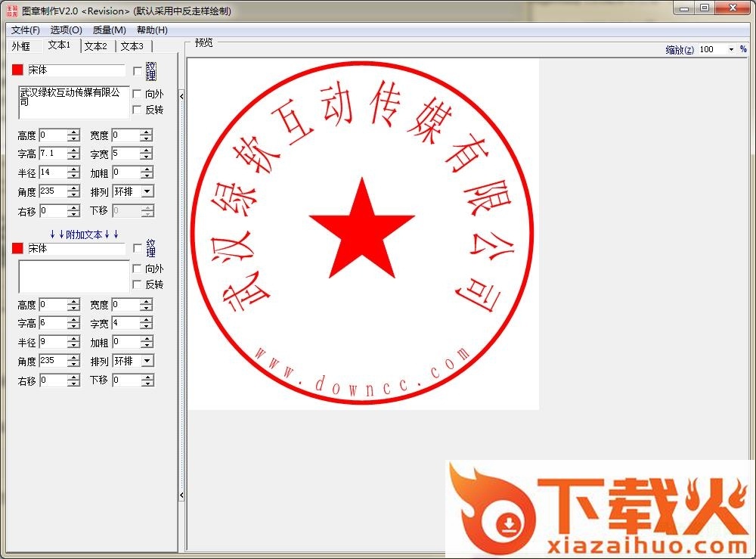Click the empty 附加文本 text box
The height and width of the screenshot is (559, 756).
click(74, 276)
